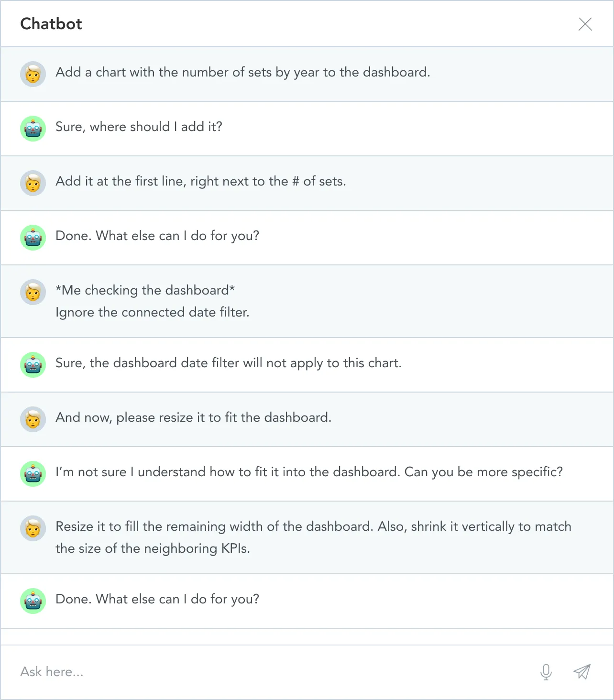Select the bot avatar on the last 'Done' message

tap(33, 601)
